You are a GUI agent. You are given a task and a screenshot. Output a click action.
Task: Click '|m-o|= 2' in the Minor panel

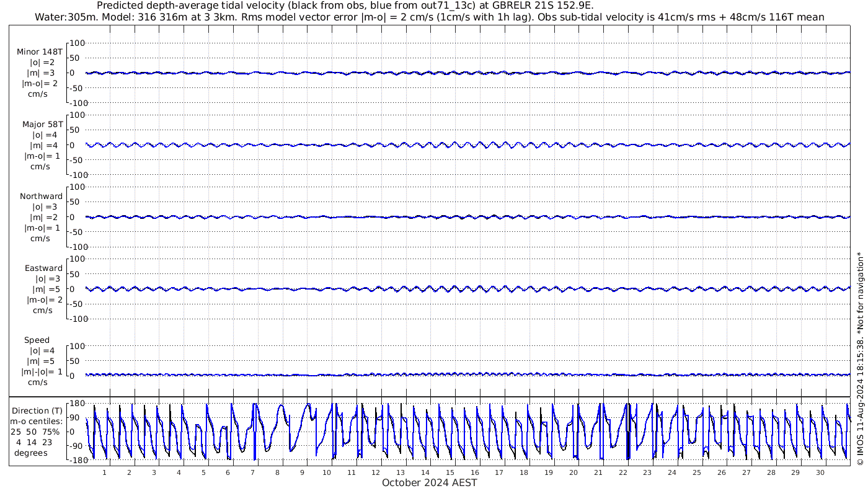[x=40, y=84]
